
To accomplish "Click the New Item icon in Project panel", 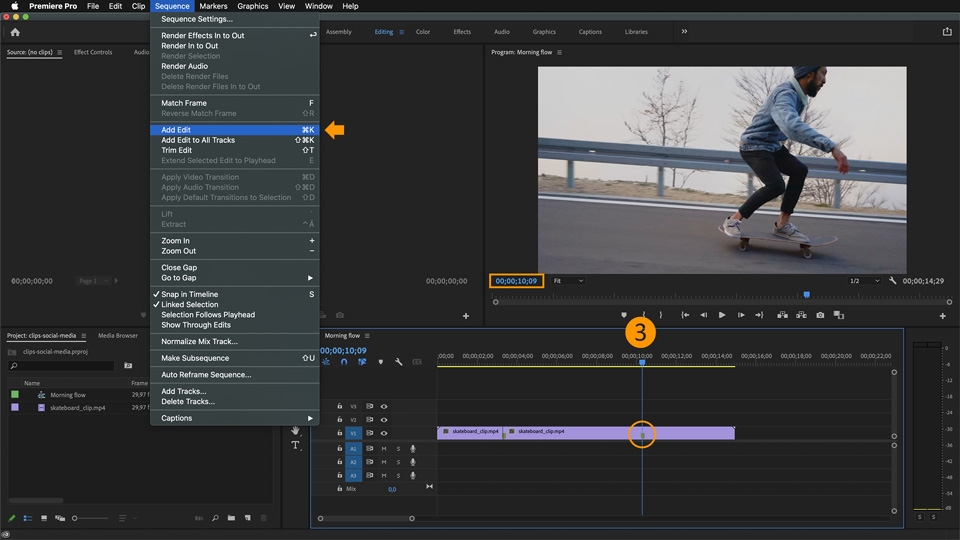I will click(247, 518).
